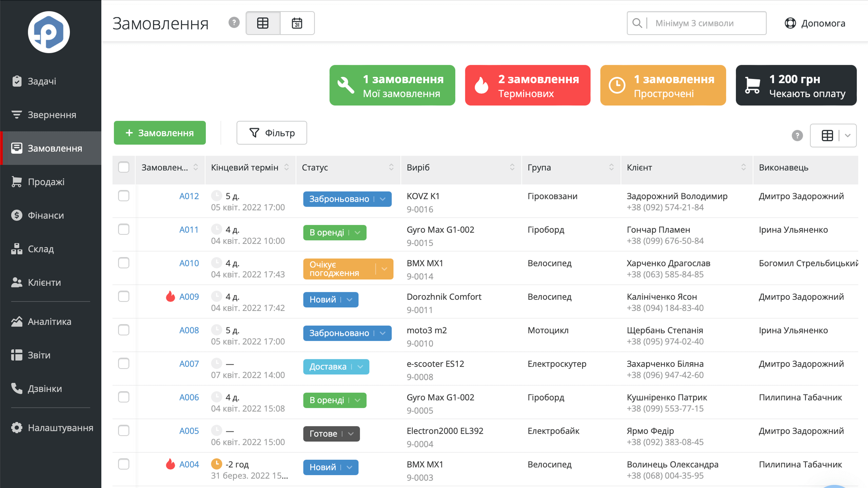Expand status dropdown of order A011
This screenshot has height=488, width=868.
coord(357,232)
